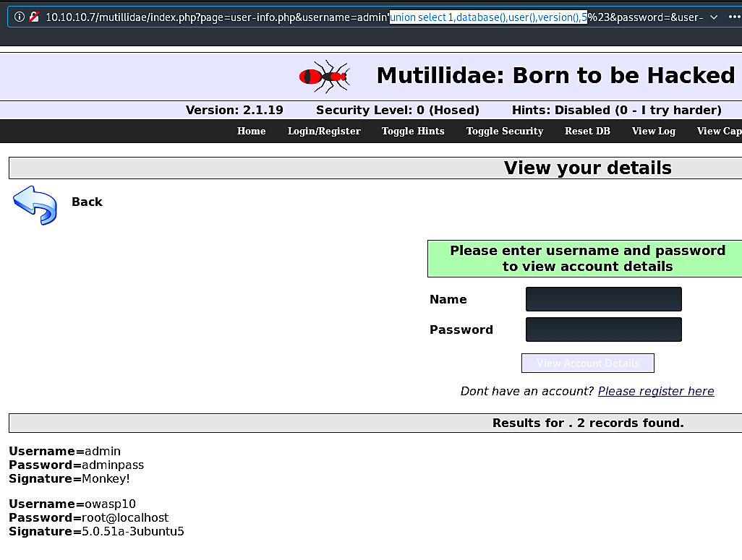Click the Back text link
The image size is (742, 560).
coord(87,202)
